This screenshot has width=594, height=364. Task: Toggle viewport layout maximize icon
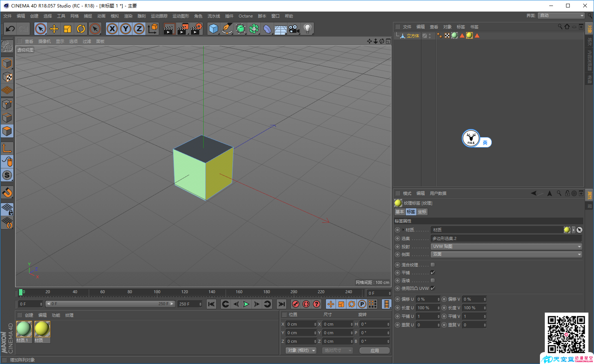pyautogui.click(x=388, y=41)
